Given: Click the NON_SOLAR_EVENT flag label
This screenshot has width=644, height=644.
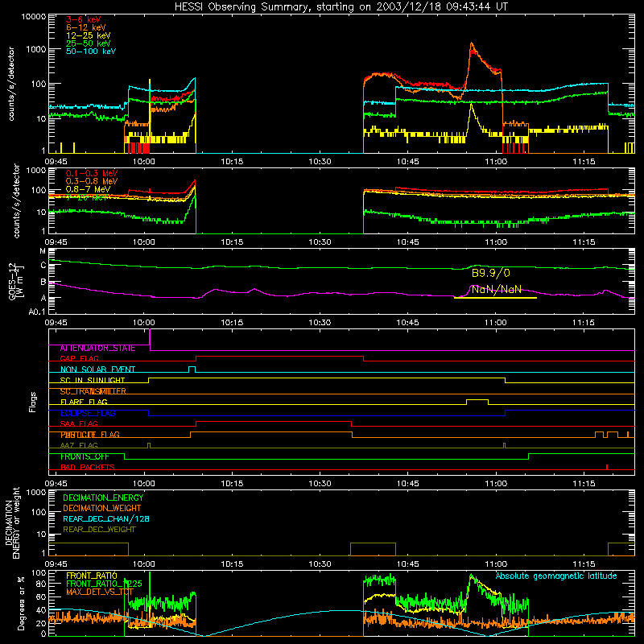Looking at the screenshot, I should pos(97,369).
